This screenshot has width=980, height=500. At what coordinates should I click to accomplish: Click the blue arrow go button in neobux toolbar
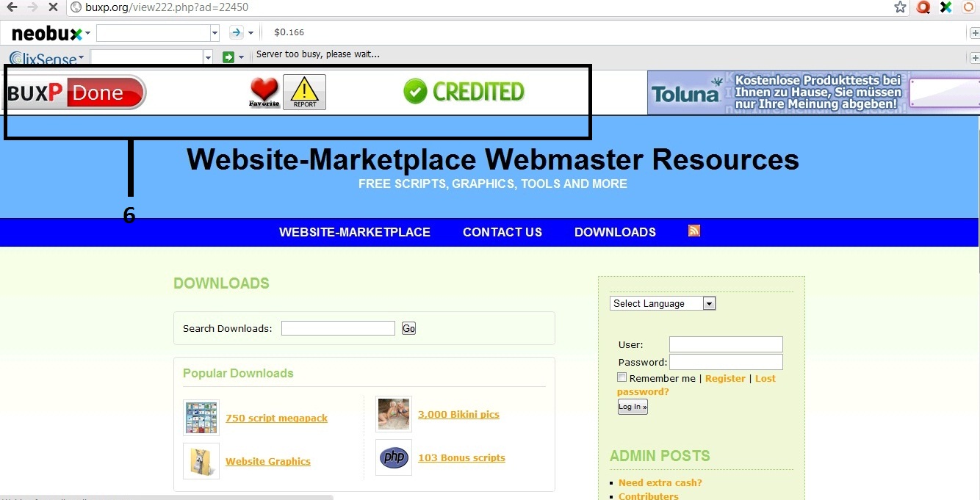point(236,32)
